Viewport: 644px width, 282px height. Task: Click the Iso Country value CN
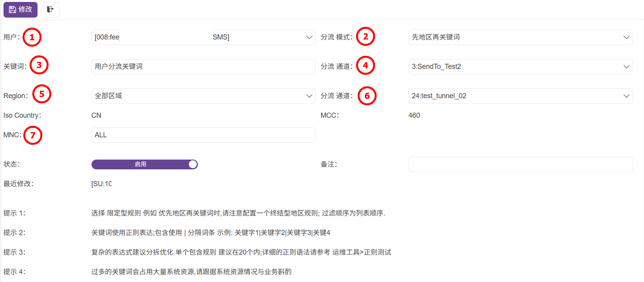[96, 115]
